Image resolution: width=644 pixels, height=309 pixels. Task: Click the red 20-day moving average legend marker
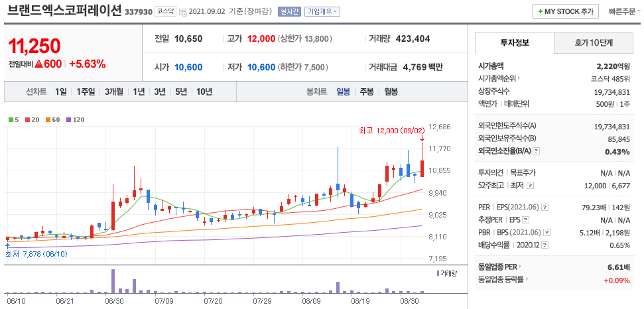(x=27, y=120)
